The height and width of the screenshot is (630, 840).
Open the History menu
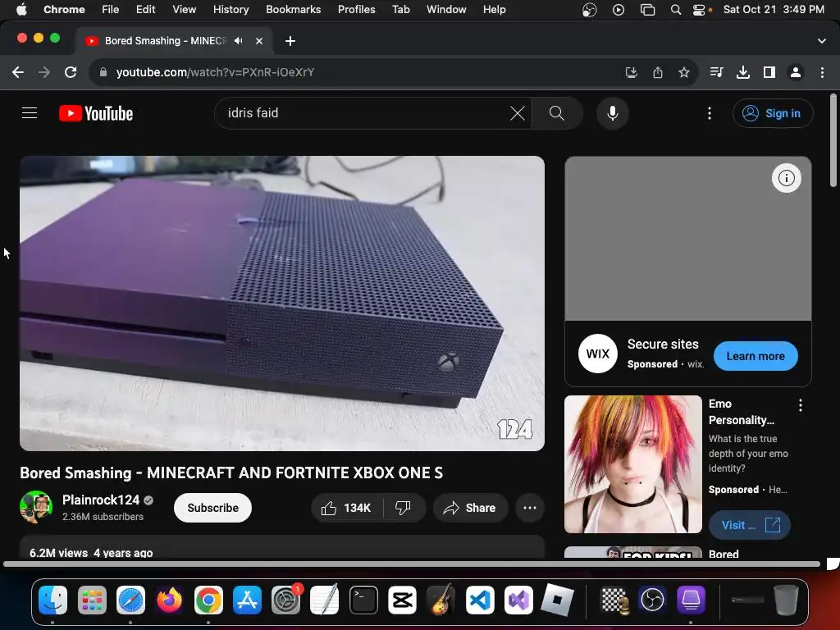click(x=231, y=9)
